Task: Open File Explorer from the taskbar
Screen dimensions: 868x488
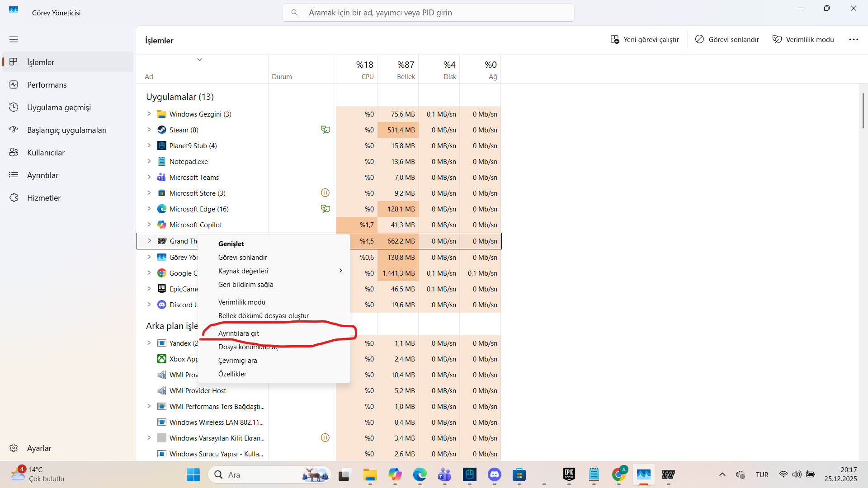Action: (x=370, y=475)
